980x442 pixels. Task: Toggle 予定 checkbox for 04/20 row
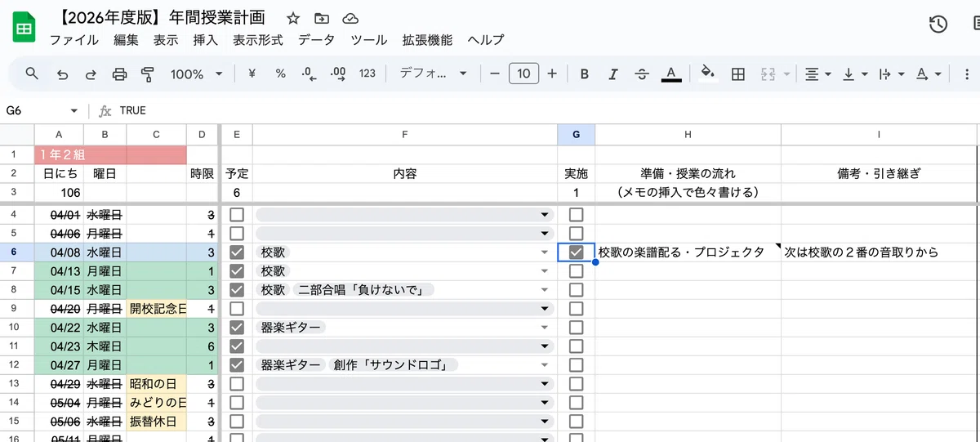pos(237,309)
